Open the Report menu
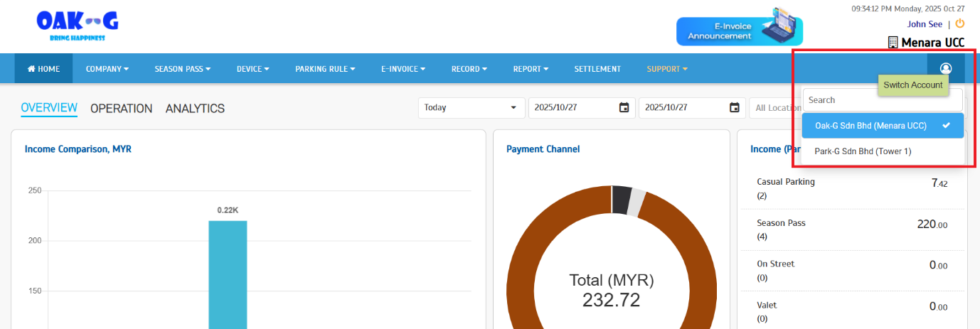Image resolution: width=980 pixels, height=329 pixels. (531, 69)
